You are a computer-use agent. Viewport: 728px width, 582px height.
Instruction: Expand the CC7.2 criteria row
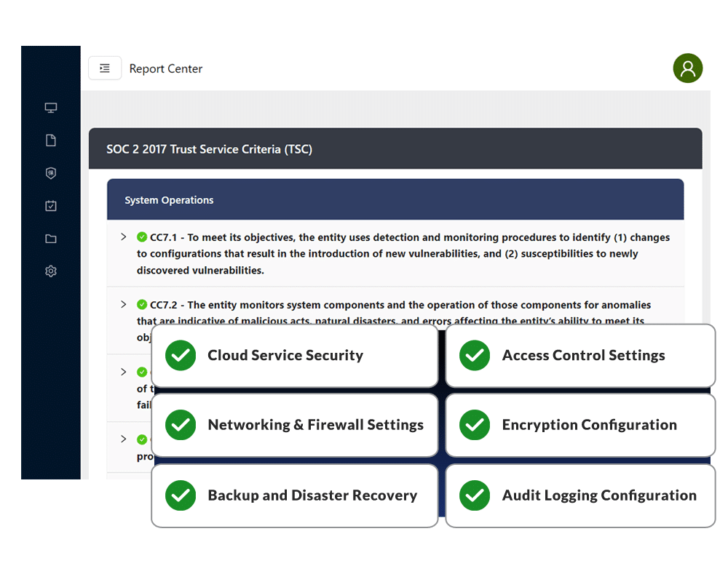point(122,305)
